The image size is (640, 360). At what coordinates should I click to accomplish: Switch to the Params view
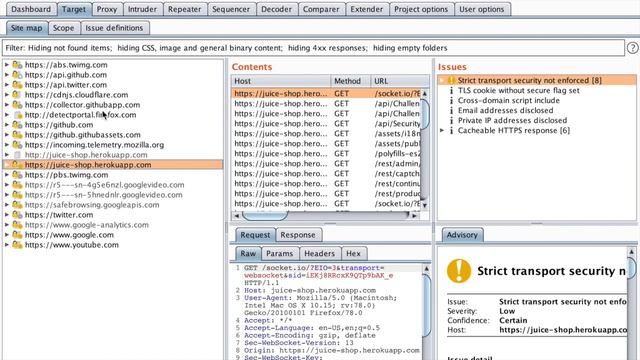coord(280,253)
